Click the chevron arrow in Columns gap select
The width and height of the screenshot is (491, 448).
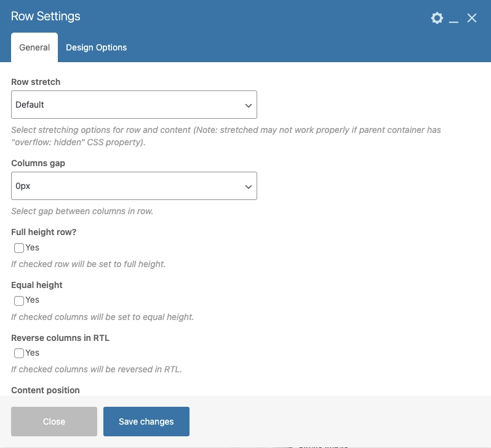pyautogui.click(x=249, y=186)
